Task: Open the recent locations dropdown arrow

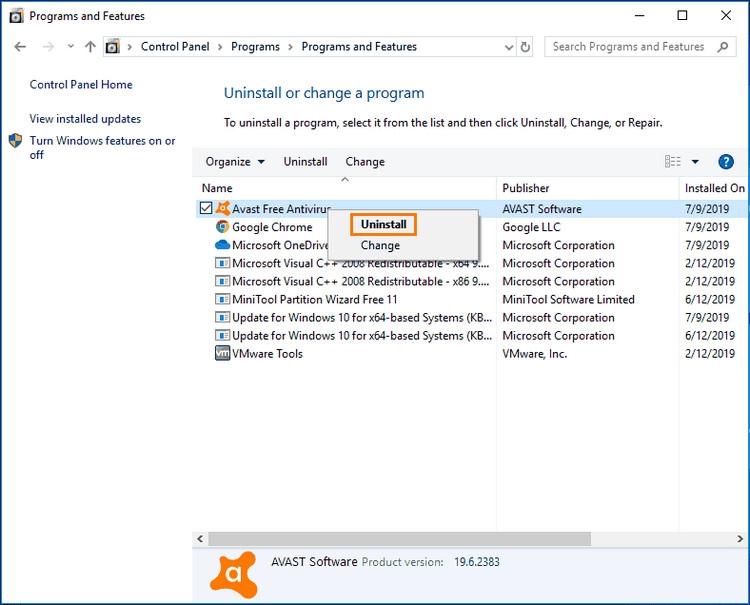Action: pyautogui.click(x=71, y=46)
